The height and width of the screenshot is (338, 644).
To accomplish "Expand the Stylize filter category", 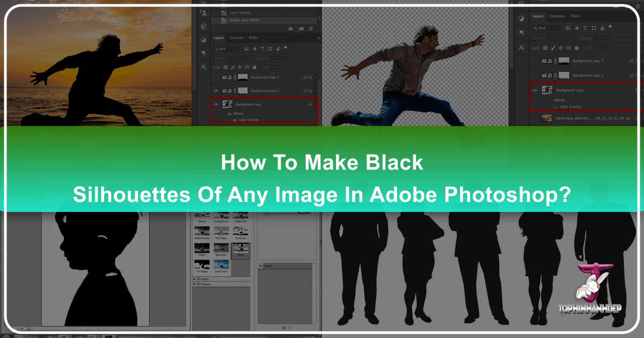I will [x=205, y=279].
